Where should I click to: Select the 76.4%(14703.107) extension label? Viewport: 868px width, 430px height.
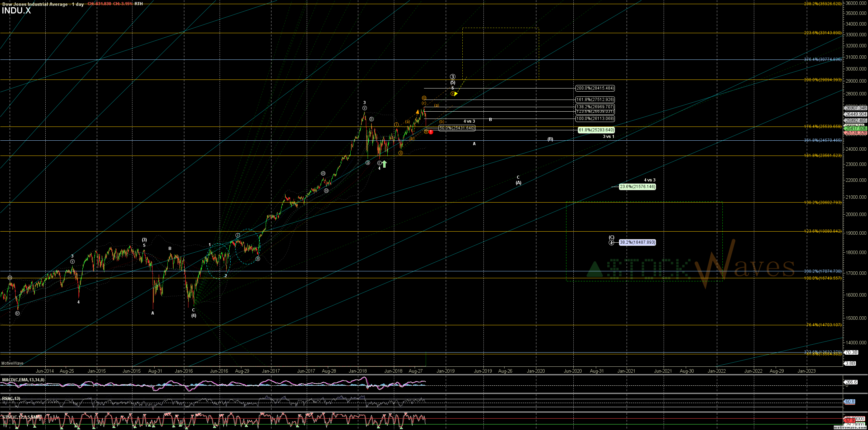[x=824, y=325]
